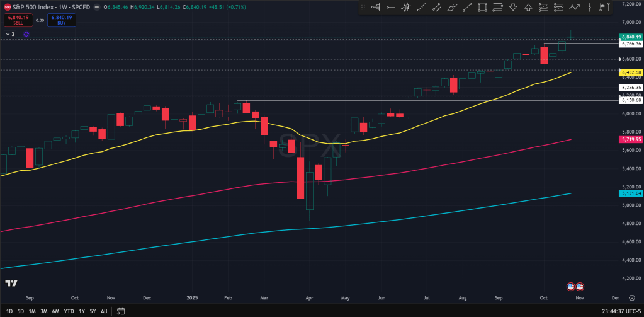Expand the 3 collapsed indicators
Image resolution: width=644 pixels, height=317 pixels.
pos(10,34)
